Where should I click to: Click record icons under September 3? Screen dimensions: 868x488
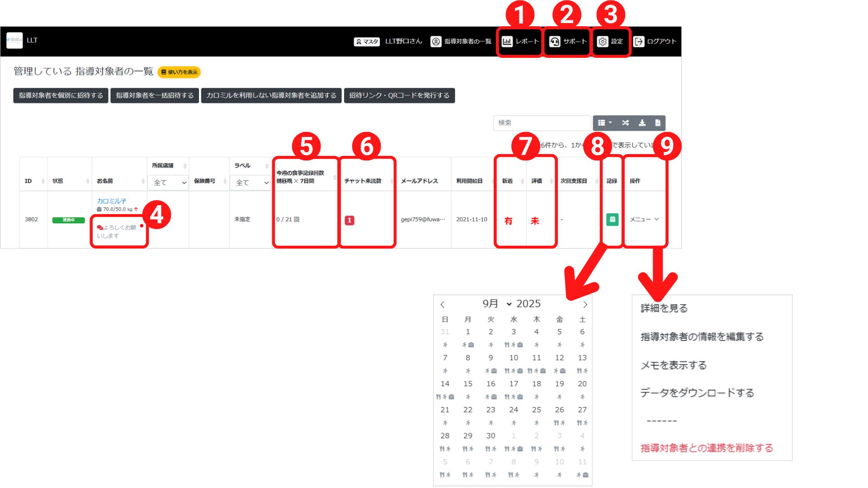coord(514,345)
